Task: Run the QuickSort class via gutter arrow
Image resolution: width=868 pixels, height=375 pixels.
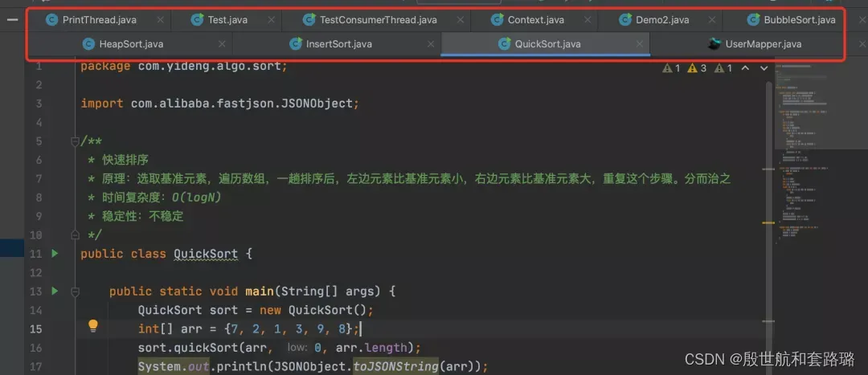Action: [x=55, y=253]
